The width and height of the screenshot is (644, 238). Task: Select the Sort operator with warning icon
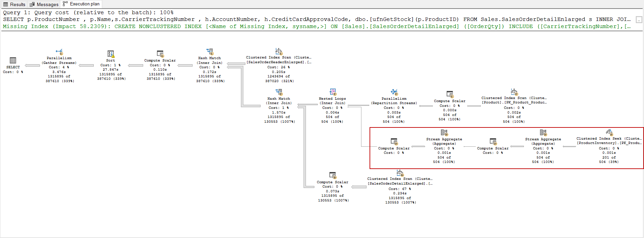pyautogui.click(x=111, y=54)
